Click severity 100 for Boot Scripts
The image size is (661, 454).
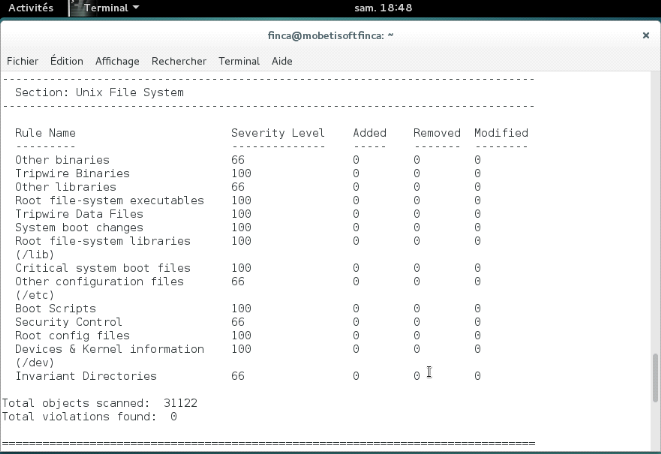tap(241, 308)
